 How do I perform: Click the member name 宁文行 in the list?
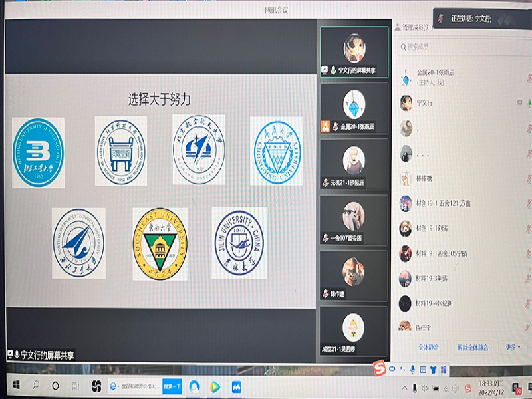point(424,102)
